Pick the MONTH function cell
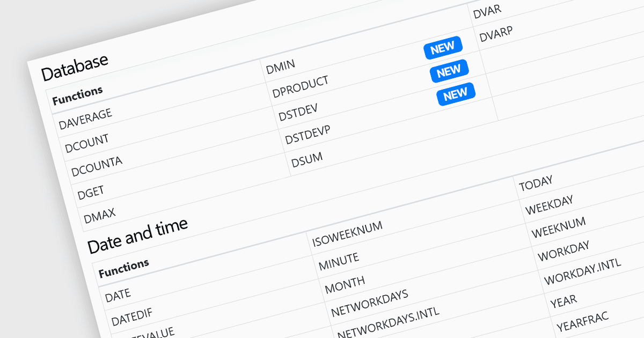 [x=345, y=285]
